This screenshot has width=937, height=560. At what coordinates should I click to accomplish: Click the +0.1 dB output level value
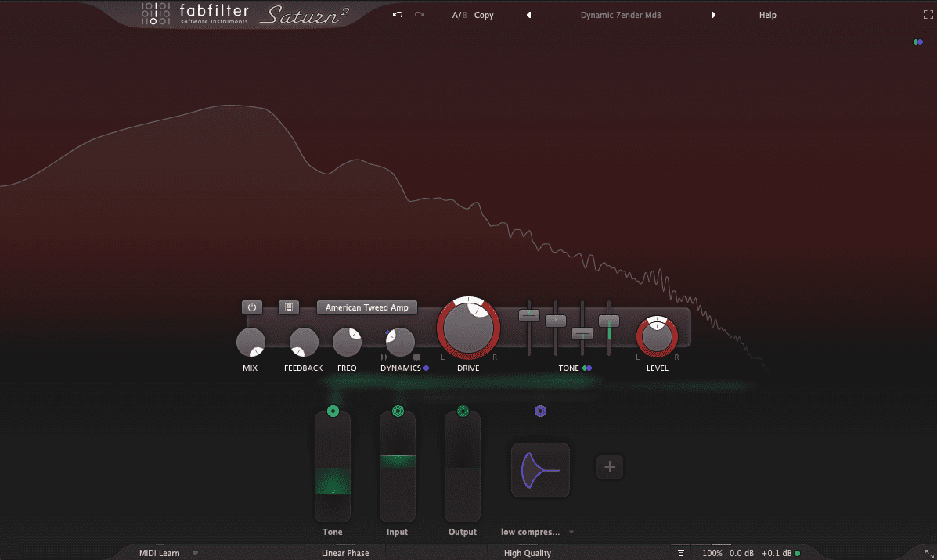pos(777,553)
